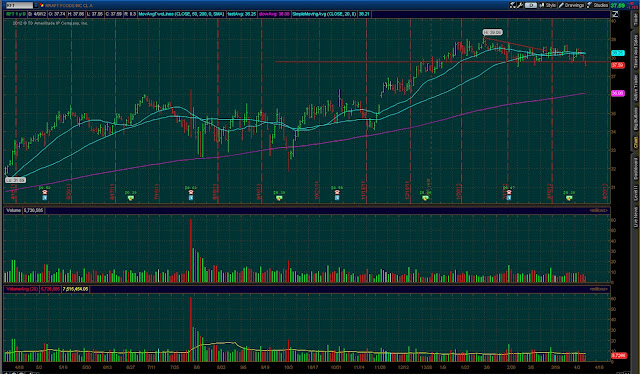640x374 pixels.
Task: Click the red 5.7266 volume axis tag
Action: 619,356
